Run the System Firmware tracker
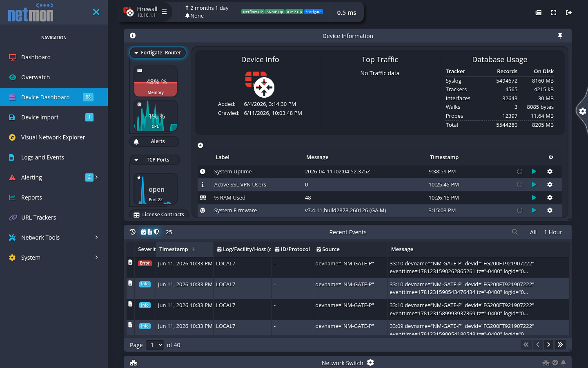 pyautogui.click(x=534, y=210)
